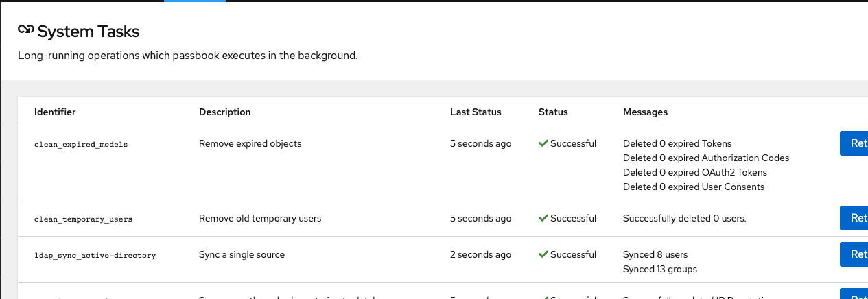Screen dimensions: 868x299
Task: Click the 'Synced 13 groups' message
Action: [659, 269]
